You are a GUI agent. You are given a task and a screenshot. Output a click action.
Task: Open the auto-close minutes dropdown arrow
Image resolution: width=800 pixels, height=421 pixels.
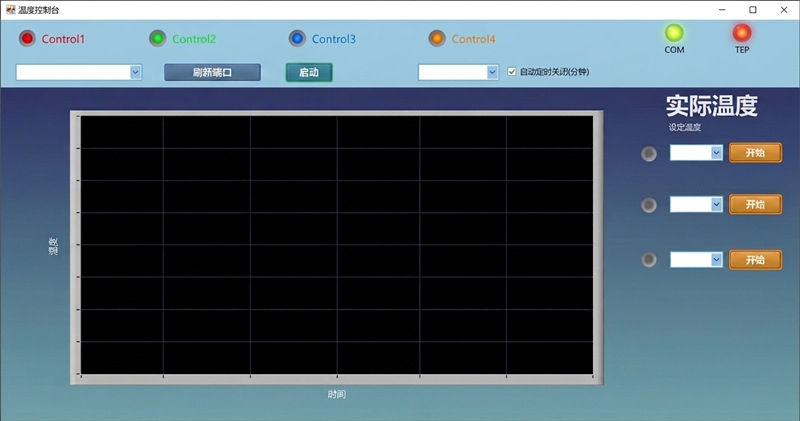tap(492, 72)
